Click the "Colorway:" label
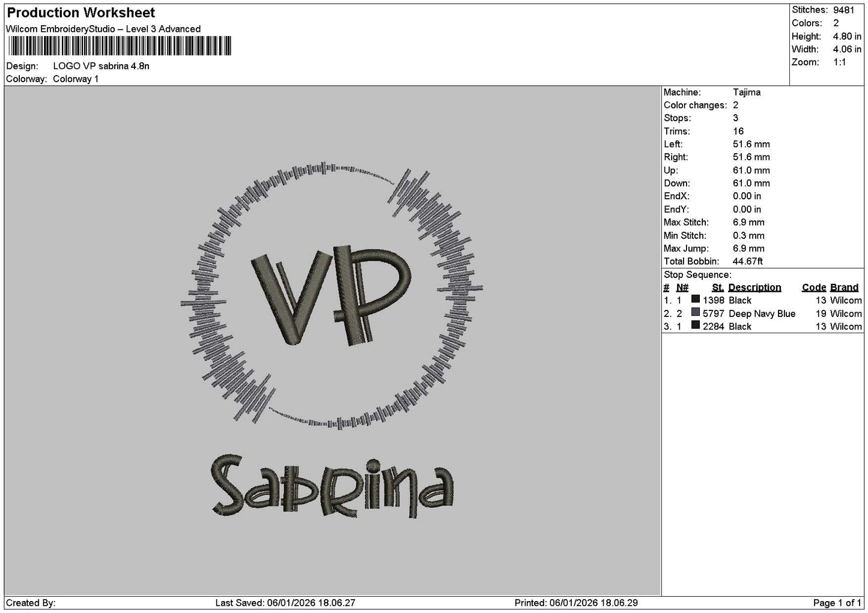The width and height of the screenshot is (868, 613). coord(26,79)
